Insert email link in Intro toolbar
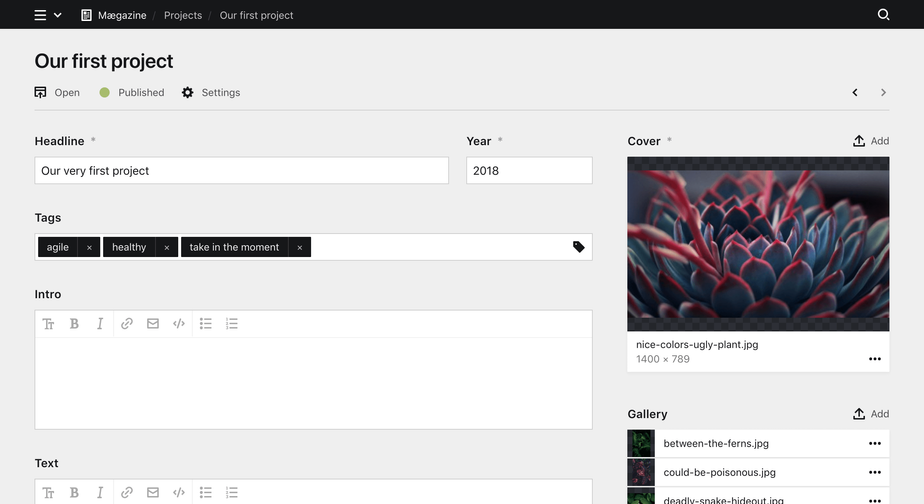This screenshot has width=924, height=504. coord(153,324)
